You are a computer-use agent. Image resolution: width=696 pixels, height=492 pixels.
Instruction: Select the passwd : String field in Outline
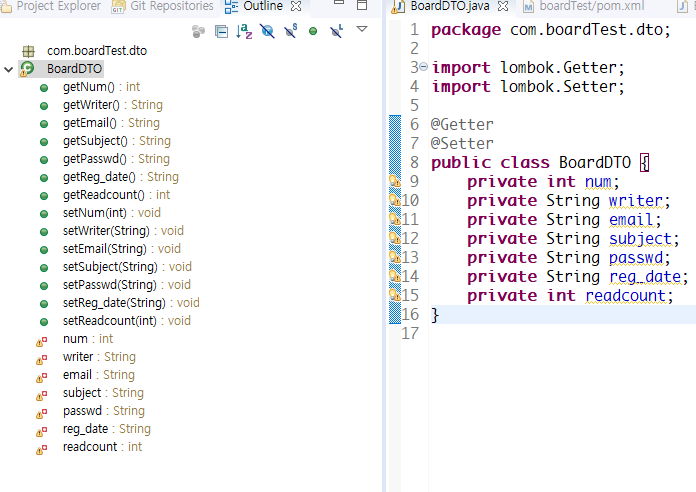[x=104, y=411]
